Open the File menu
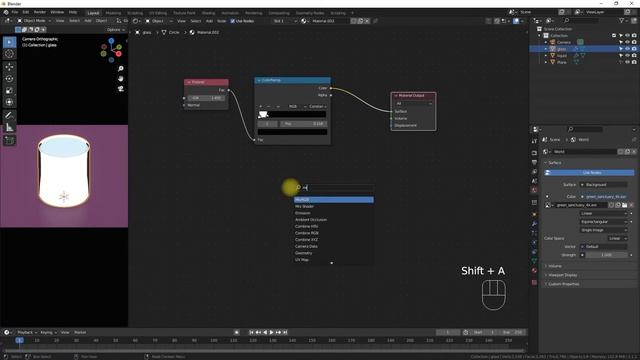This screenshot has width=640, height=360. [15, 12]
